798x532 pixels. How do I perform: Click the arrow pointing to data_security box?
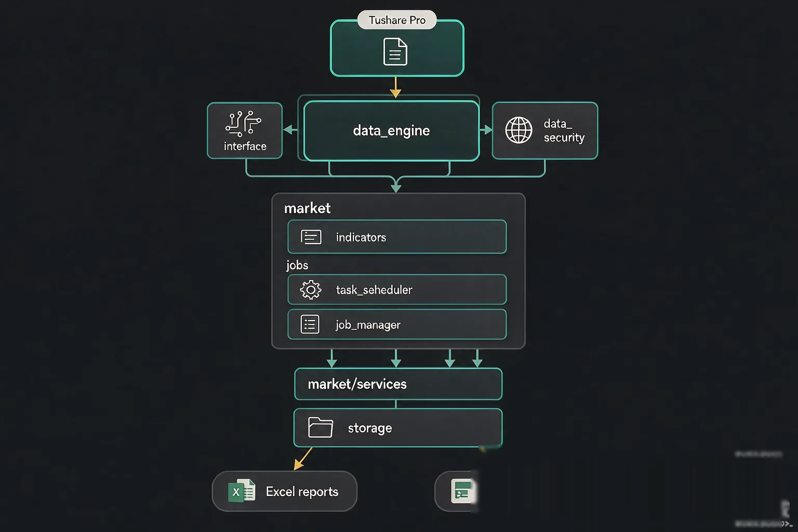click(486, 129)
